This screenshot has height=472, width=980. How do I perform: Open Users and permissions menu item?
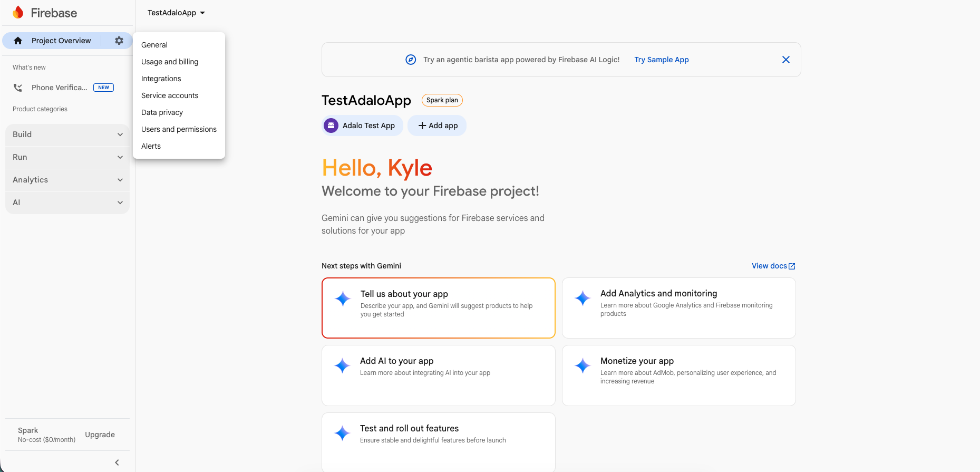179,129
